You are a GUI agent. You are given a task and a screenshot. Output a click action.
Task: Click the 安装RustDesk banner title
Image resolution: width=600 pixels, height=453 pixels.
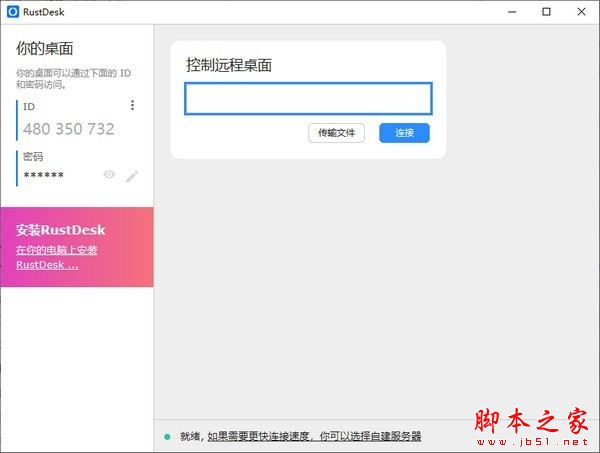[60, 230]
